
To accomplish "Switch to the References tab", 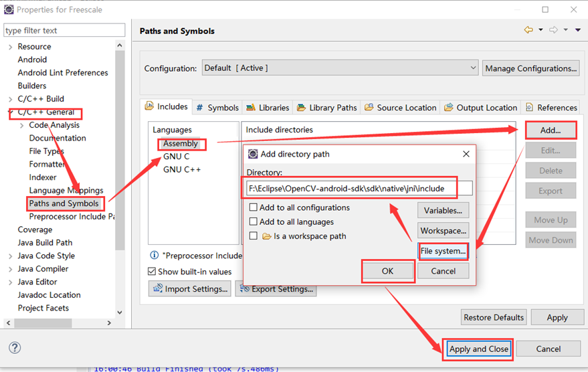I will point(551,108).
